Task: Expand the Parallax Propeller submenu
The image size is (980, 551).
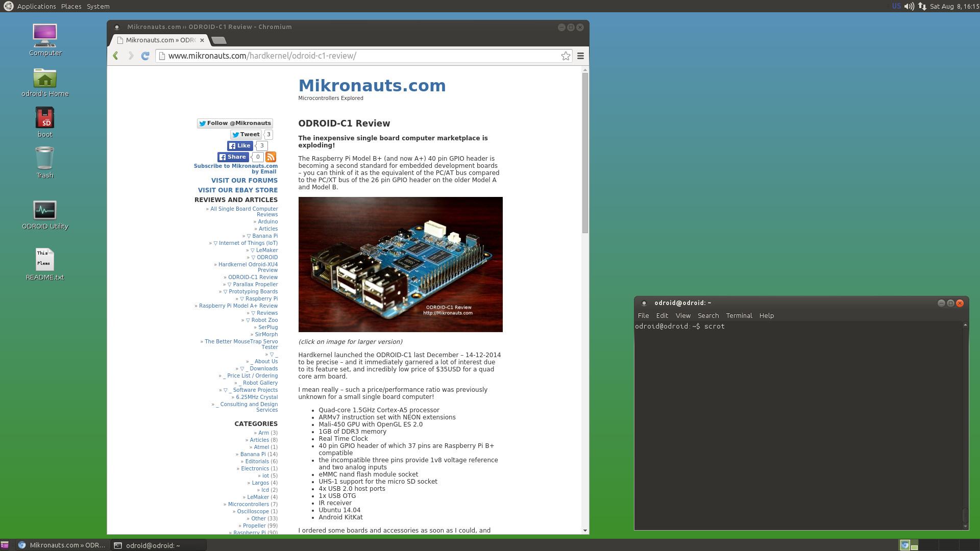Action: (x=253, y=285)
